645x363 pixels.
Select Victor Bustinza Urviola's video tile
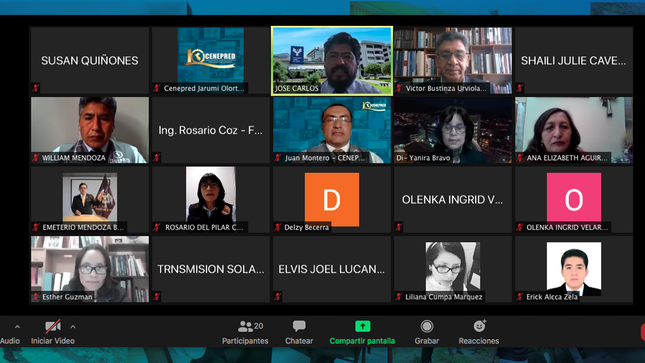[453, 61]
